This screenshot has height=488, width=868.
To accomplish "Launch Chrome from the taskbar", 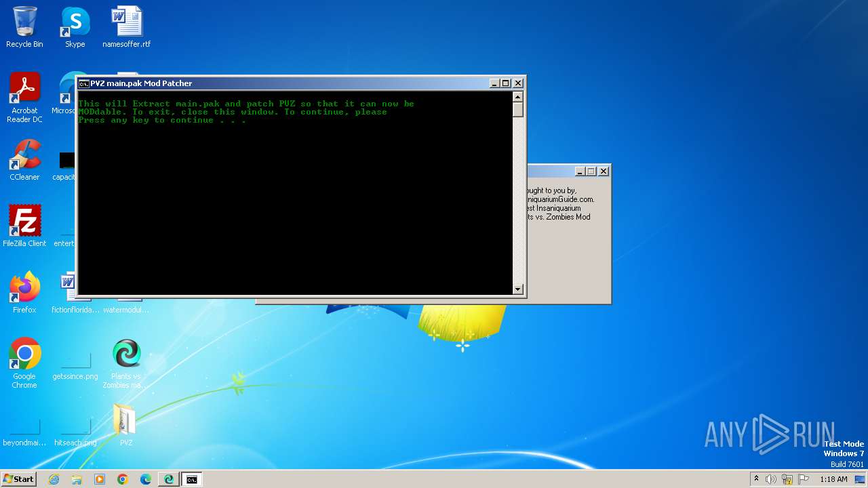I will tap(123, 479).
